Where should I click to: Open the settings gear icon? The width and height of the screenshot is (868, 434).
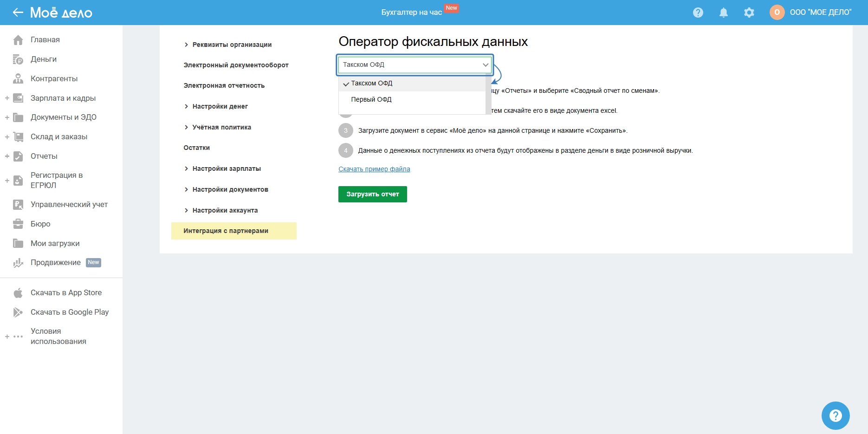click(749, 13)
